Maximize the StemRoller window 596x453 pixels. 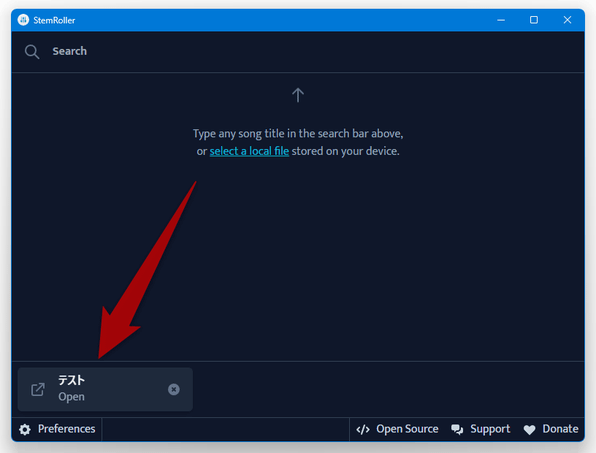[x=534, y=20]
